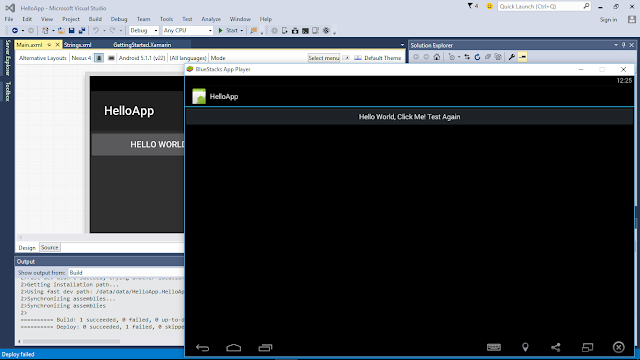This screenshot has width=640, height=360.
Task: Tap the BlueStacks Android home button
Action: (x=233, y=348)
